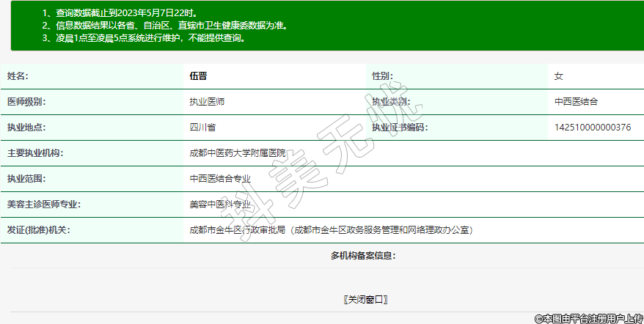Click the 姓名 field label
Viewport: 644px width, 324px height.
[18, 76]
